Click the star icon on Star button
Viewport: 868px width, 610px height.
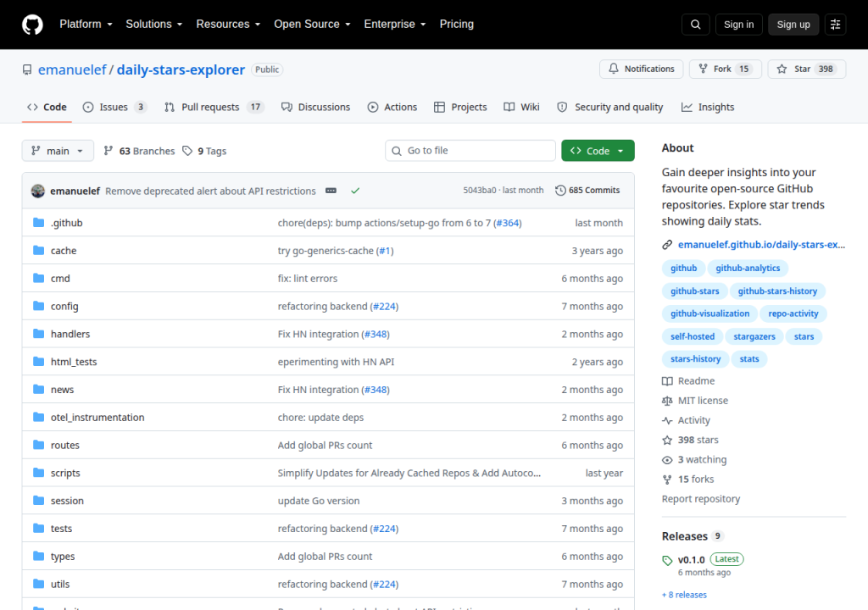tap(782, 69)
